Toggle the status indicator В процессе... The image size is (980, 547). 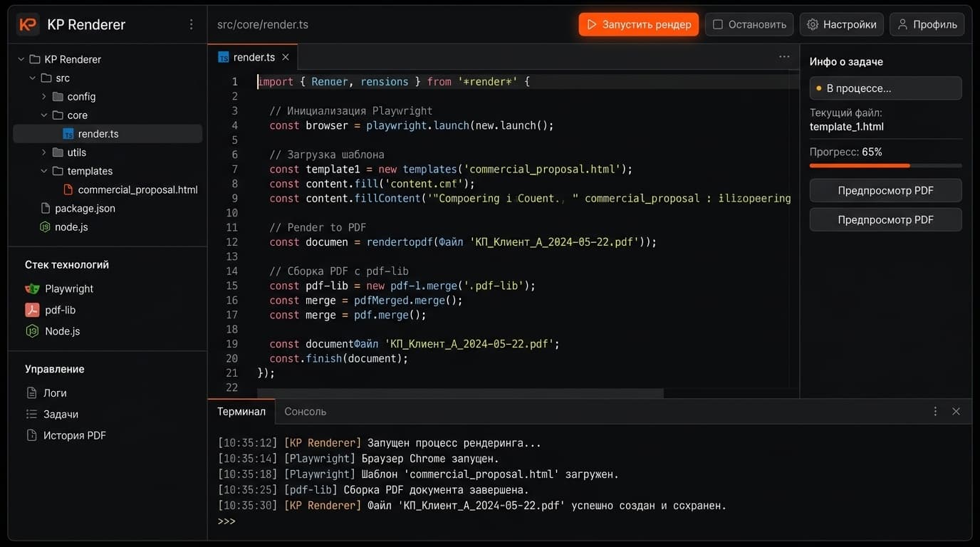point(885,88)
